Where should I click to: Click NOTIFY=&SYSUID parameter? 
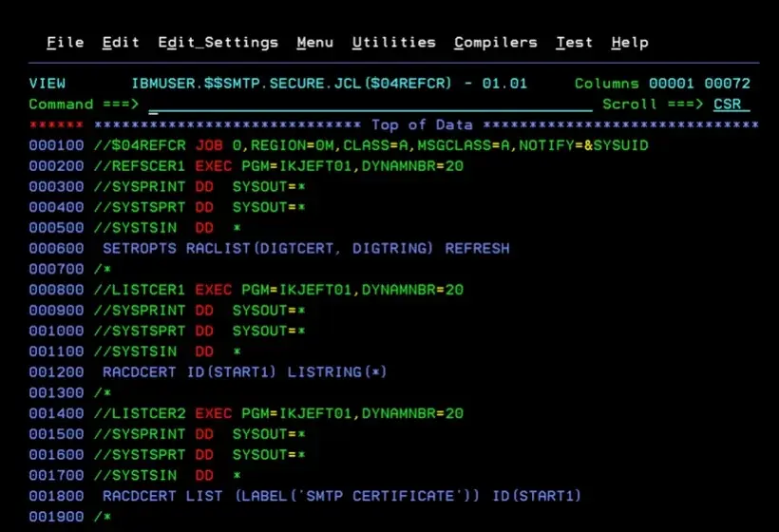pos(583,145)
